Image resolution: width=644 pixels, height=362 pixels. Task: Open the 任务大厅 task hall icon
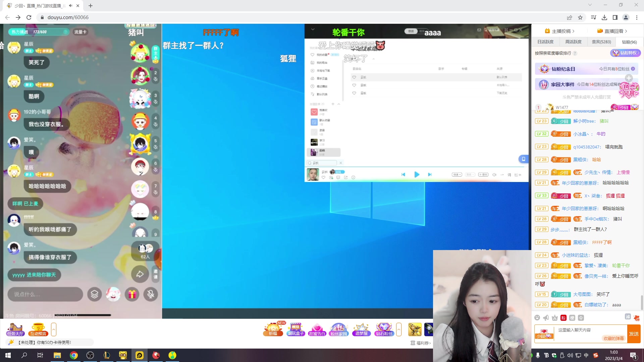[15, 329]
